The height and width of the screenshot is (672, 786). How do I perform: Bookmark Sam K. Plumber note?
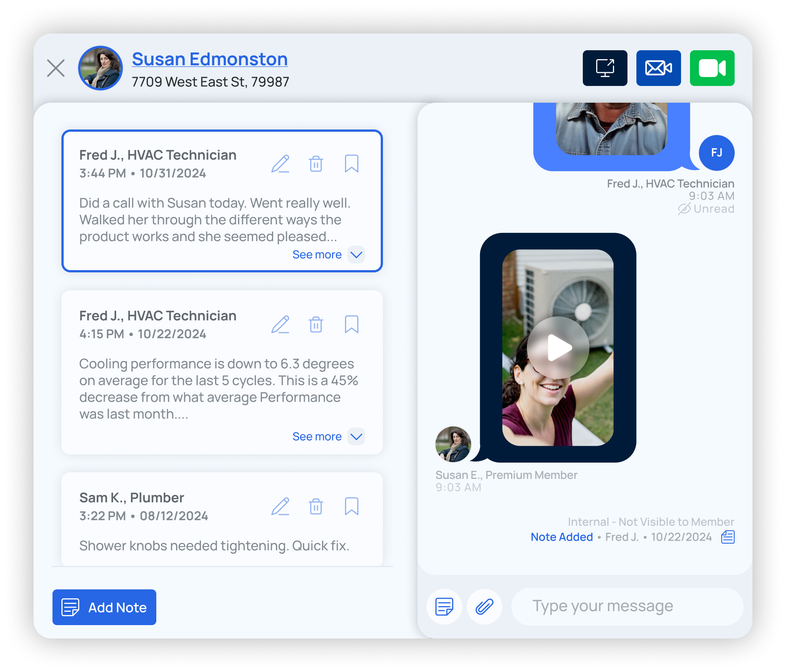(x=351, y=507)
